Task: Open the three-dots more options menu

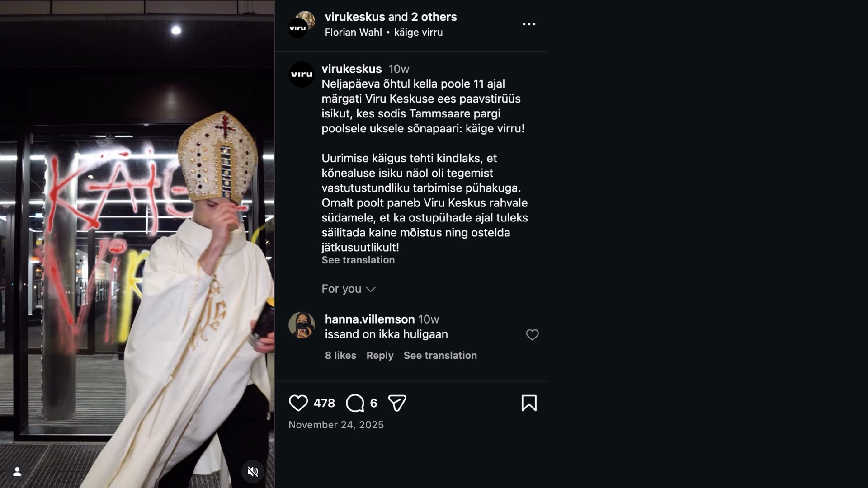Action: click(x=529, y=24)
